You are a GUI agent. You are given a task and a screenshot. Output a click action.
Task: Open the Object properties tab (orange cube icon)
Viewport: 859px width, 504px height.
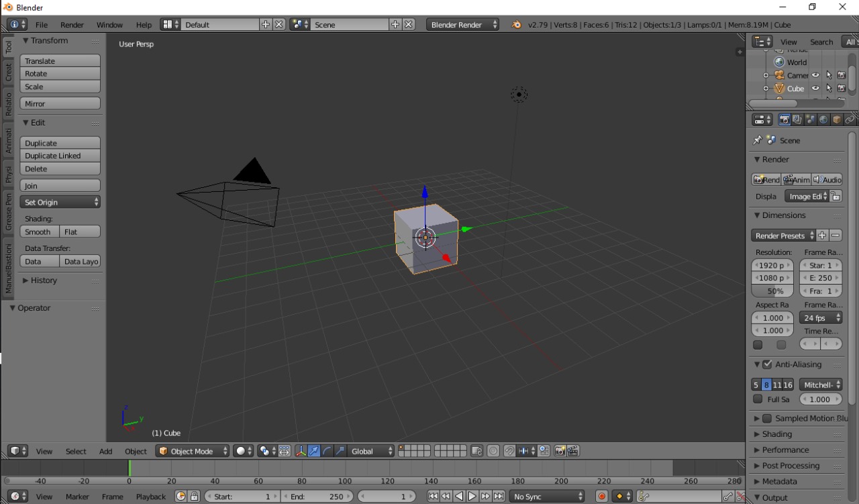click(837, 119)
